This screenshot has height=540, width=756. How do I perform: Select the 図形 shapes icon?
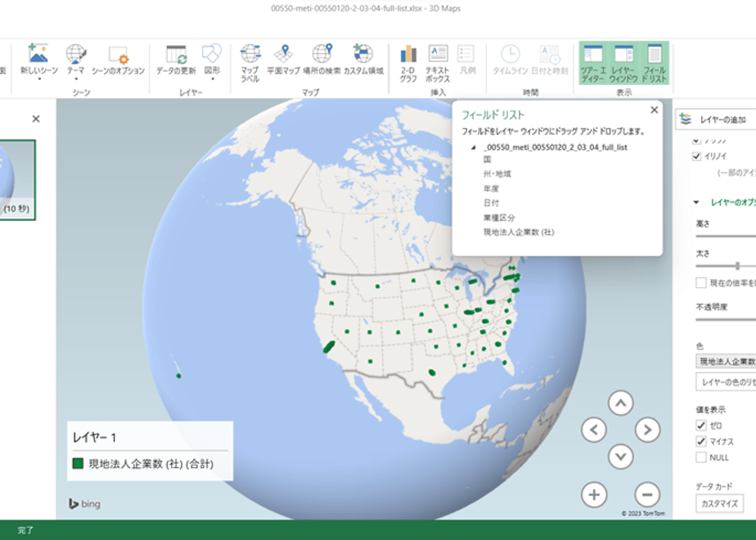(x=212, y=53)
